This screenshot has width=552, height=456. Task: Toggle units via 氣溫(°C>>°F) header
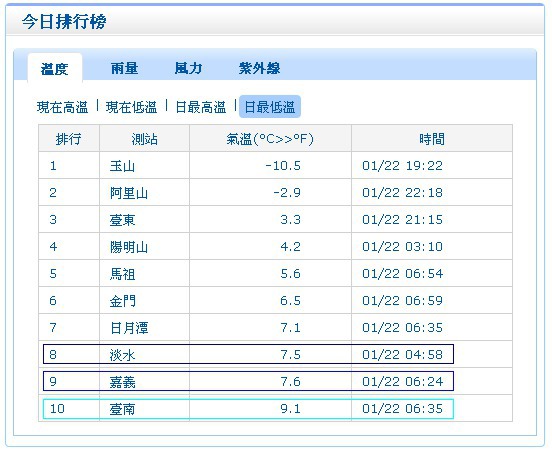[x=270, y=139]
